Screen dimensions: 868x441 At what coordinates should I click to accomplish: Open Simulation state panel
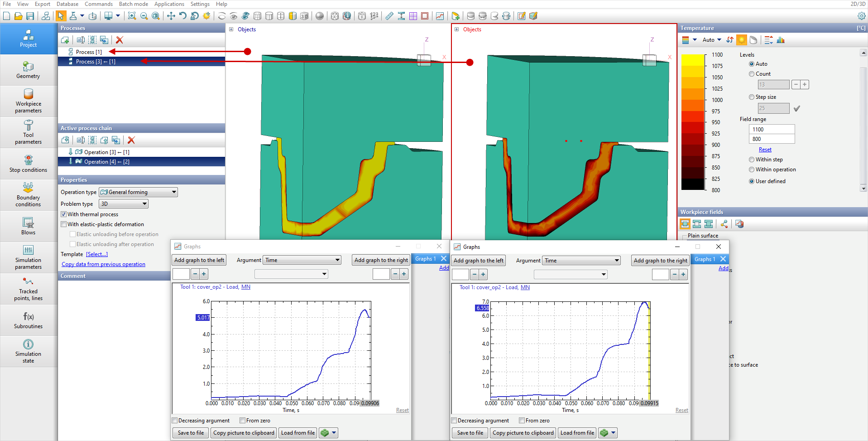(28, 351)
